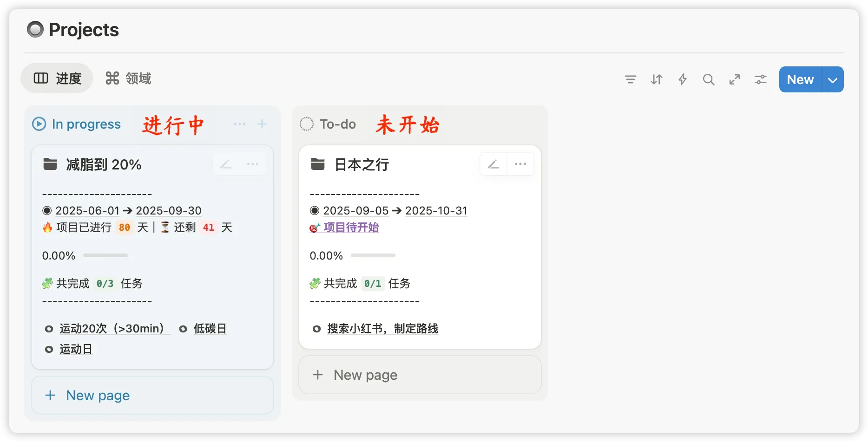Image resolution: width=868 pixels, height=442 pixels.
Task: Open the filter icon in toolbar
Action: [x=631, y=79]
